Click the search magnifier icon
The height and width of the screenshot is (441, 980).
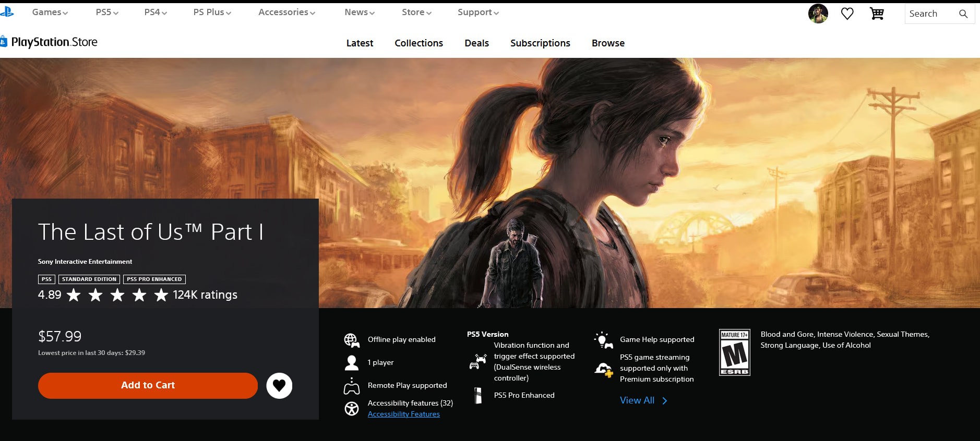point(963,14)
